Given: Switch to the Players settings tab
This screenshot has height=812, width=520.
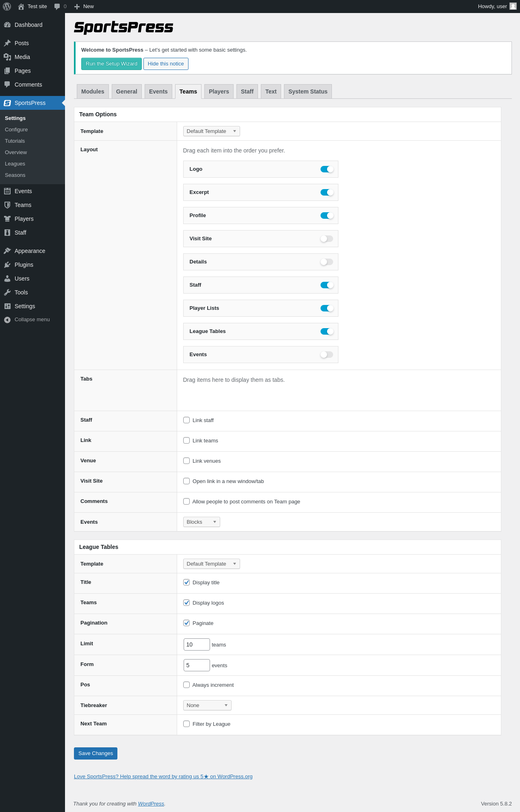Looking at the screenshot, I should coord(219,91).
